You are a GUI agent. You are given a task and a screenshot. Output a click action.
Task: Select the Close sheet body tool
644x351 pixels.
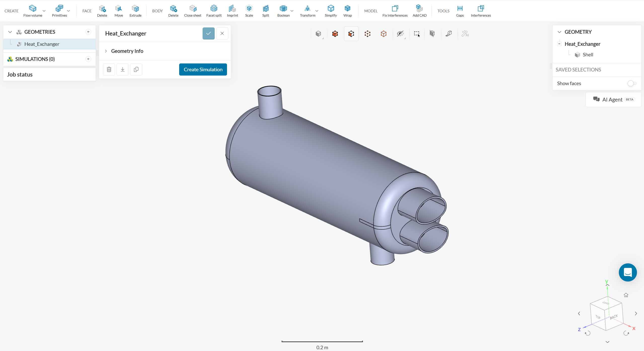coord(193,9)
